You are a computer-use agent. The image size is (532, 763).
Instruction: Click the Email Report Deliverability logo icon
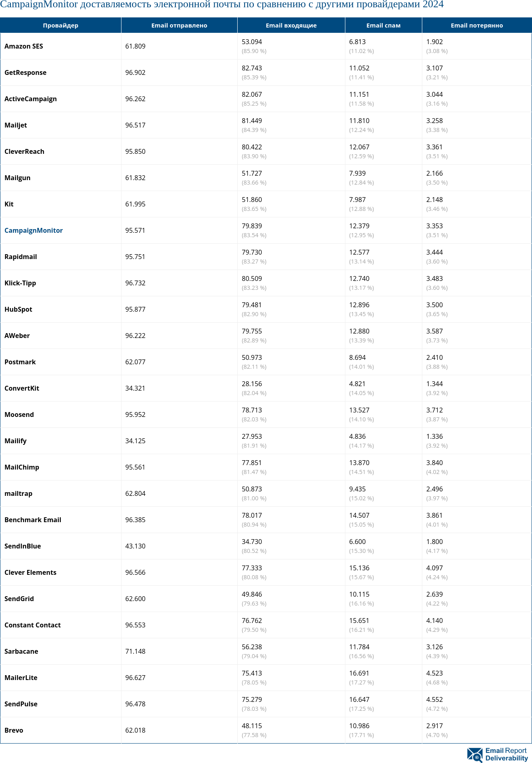(x=475, y=755)
